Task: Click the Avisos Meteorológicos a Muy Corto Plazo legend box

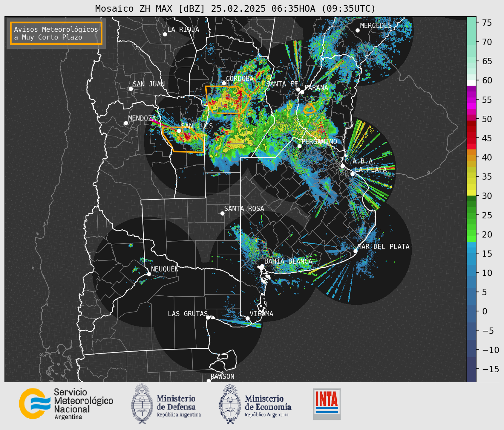Action: [56, 33]
